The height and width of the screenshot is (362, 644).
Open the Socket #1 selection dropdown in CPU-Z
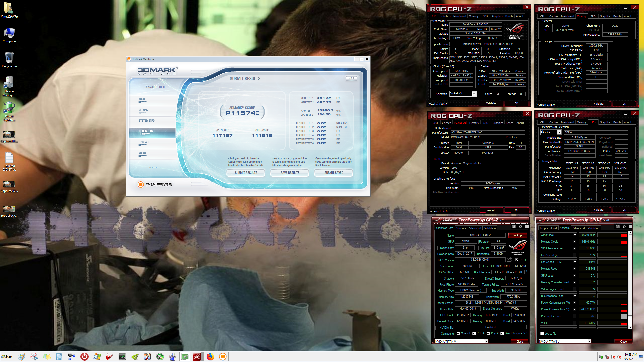(474, 94)
